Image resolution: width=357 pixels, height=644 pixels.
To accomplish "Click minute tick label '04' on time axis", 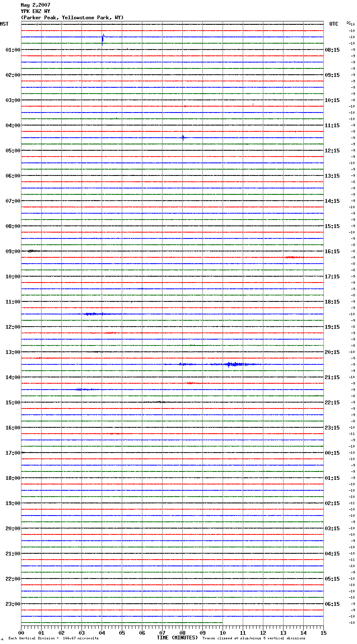I will [x=102, y=633].
